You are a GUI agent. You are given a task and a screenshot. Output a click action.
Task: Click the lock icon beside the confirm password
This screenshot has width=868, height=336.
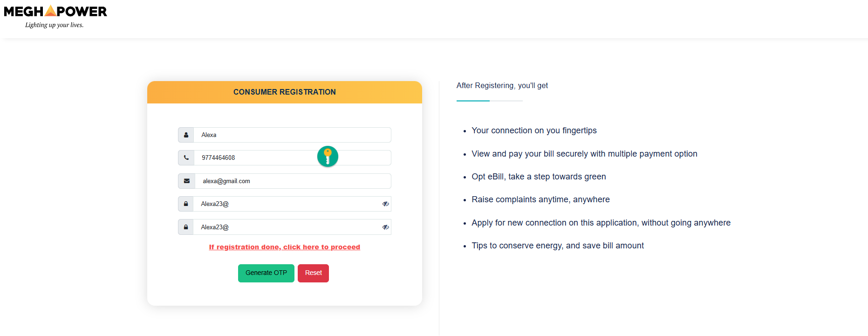coord(186,227)
